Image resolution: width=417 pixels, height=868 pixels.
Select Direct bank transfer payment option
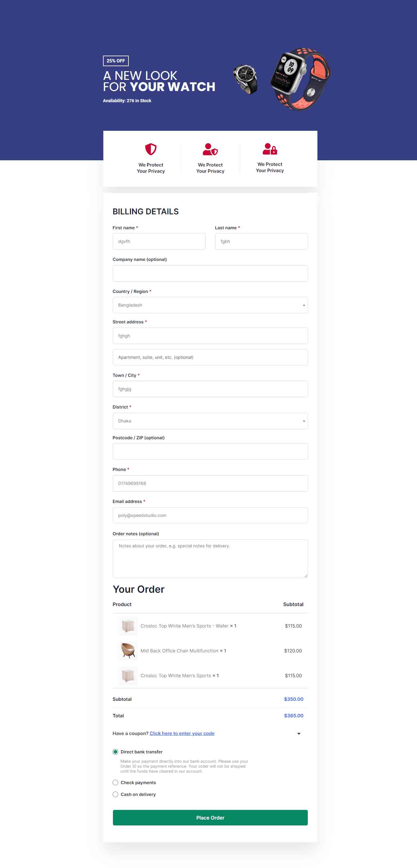tap(115, 752)
